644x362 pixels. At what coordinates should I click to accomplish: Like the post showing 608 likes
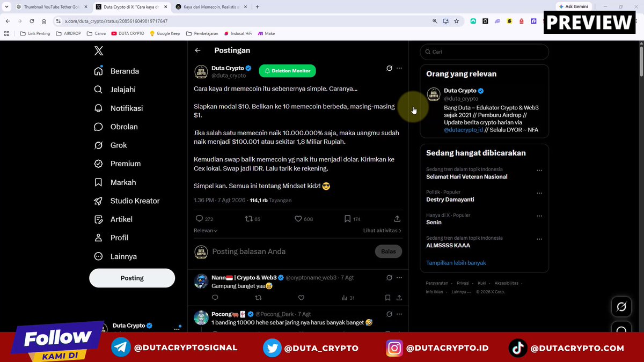pyautogui.click(x=304, y=219)
